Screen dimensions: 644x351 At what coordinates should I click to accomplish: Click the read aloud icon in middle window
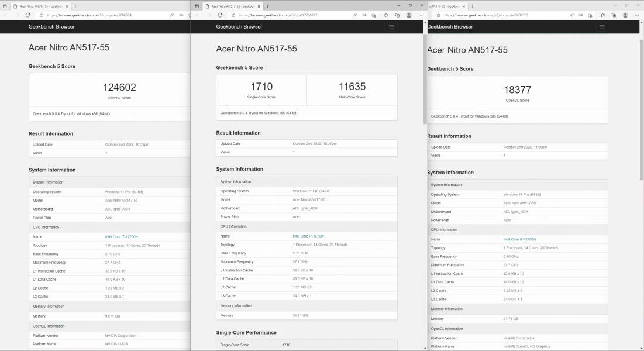[355, 15]
